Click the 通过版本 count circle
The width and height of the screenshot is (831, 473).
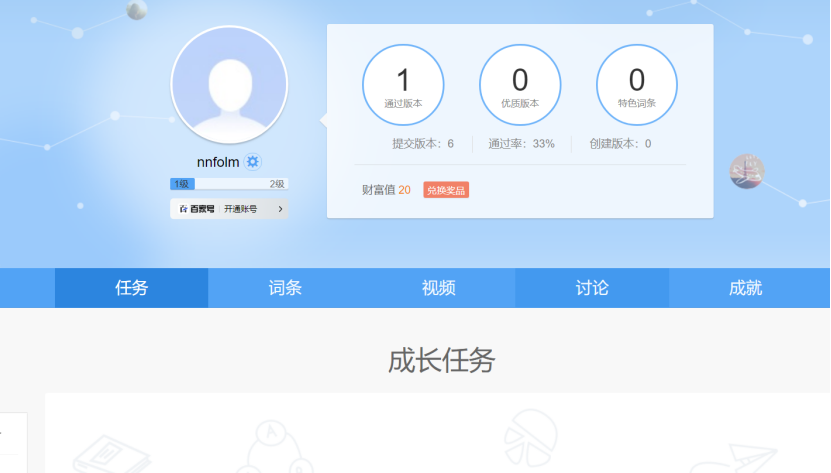(x=403, y=85)
